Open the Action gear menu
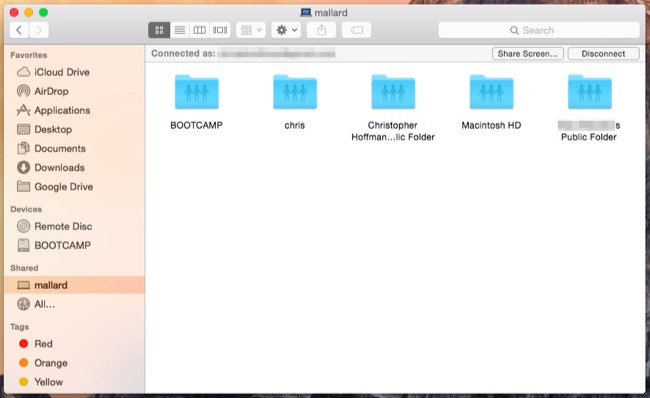650x398 pixels. 286,30
